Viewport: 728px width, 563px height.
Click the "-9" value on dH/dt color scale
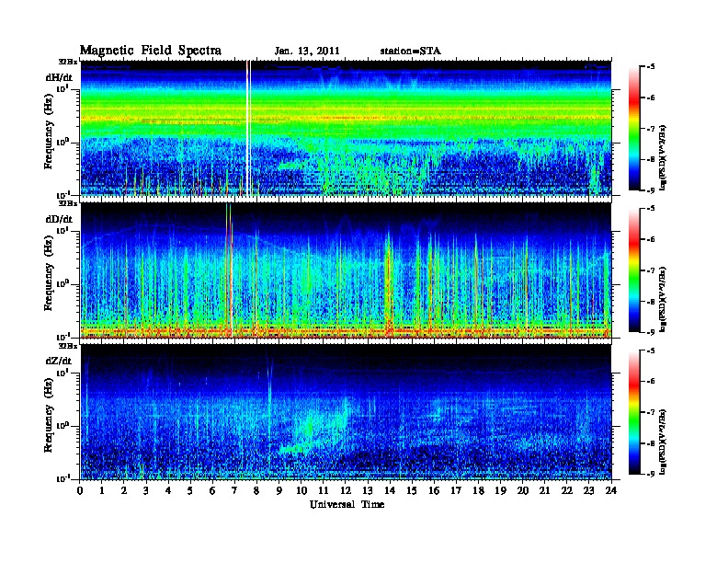click(x=651, y=190)
